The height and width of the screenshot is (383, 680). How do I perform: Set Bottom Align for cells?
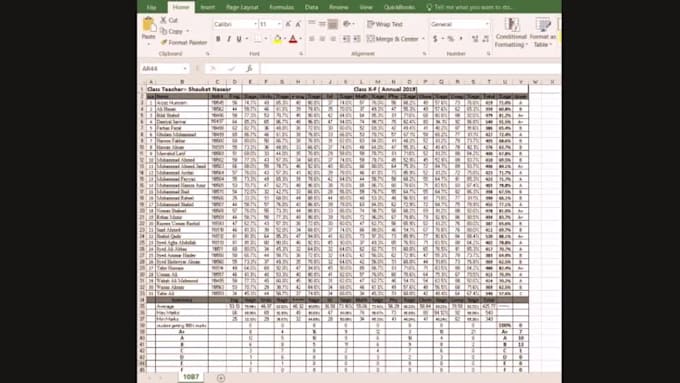(x=333, y=24)
